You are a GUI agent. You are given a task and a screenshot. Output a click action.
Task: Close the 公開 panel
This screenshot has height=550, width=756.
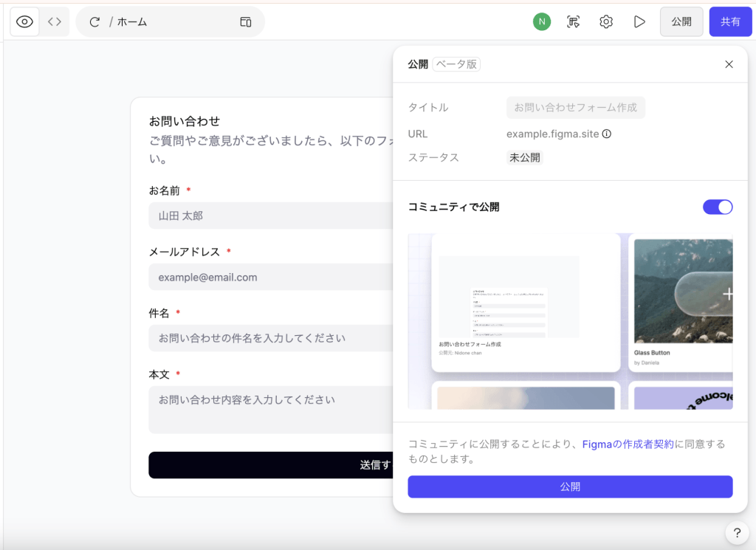click(x=729, y=64)
